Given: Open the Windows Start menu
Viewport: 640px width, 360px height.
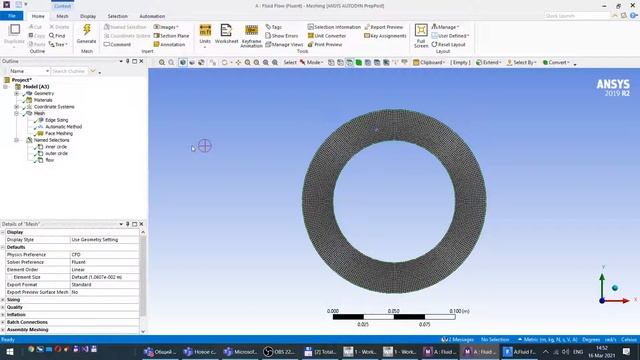Looking at the screenshot, I should point(9,351).
